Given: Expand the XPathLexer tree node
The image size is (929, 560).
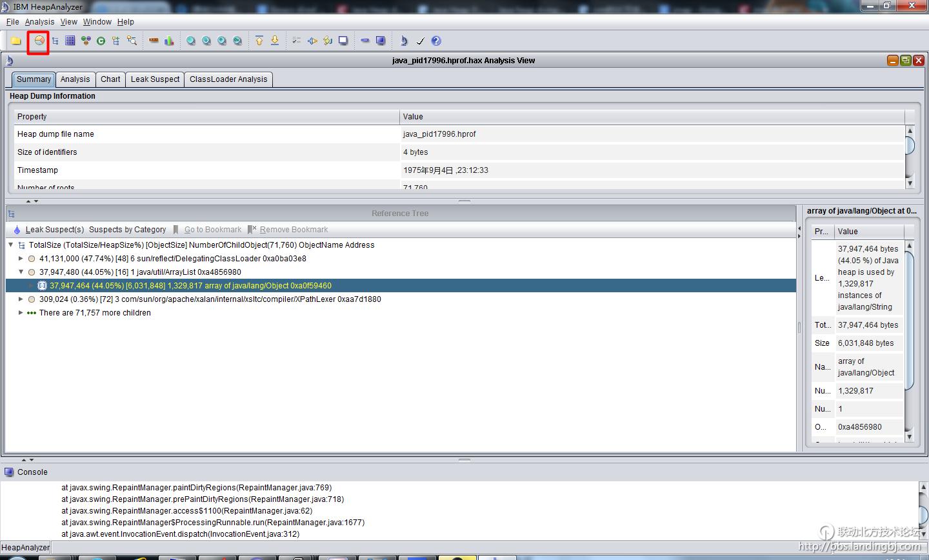Looking at the screenshot, I should [21, 299].
